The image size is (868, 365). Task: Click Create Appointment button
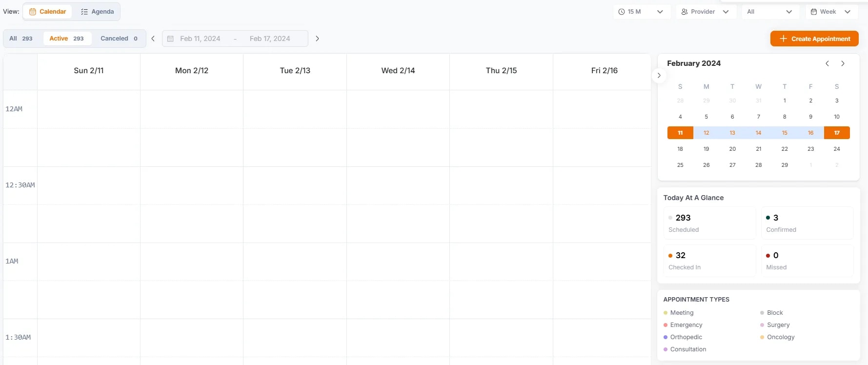tap(814, 39)
